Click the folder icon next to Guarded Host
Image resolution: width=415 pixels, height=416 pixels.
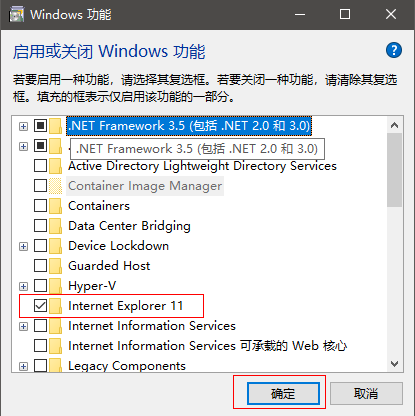55,266
